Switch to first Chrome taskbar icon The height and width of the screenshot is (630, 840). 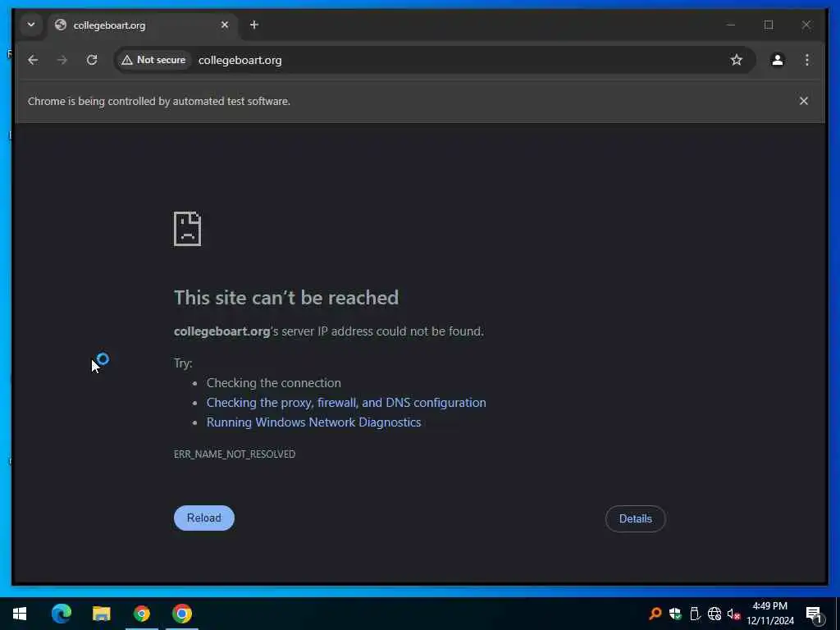click(142, 614)
